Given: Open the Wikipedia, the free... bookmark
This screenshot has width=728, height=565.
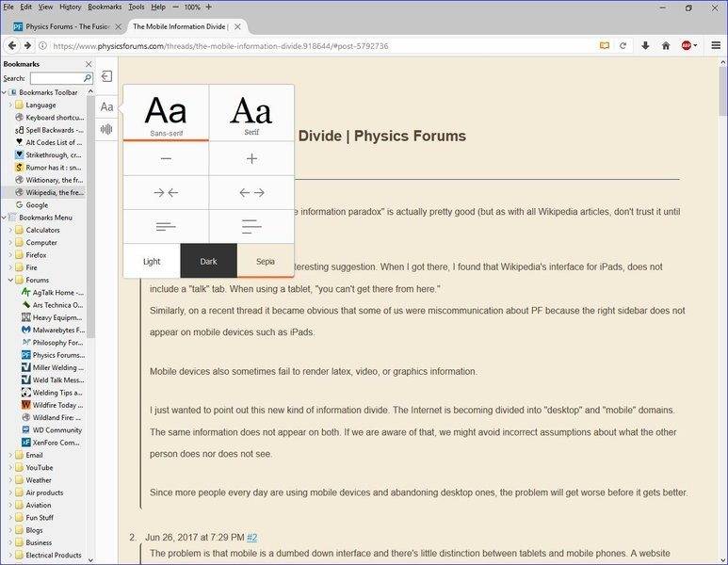Looking at the screenshot, I should pos(50,192).
